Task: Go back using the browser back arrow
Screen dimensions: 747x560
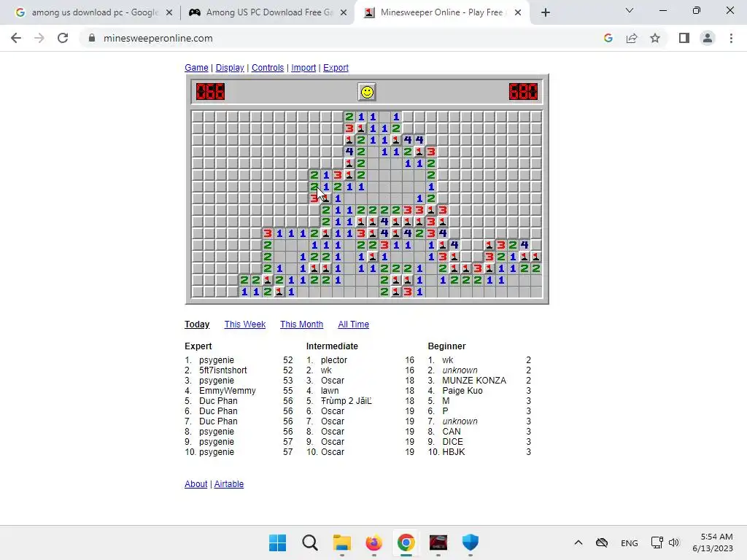Action: [x=16, y=38]
